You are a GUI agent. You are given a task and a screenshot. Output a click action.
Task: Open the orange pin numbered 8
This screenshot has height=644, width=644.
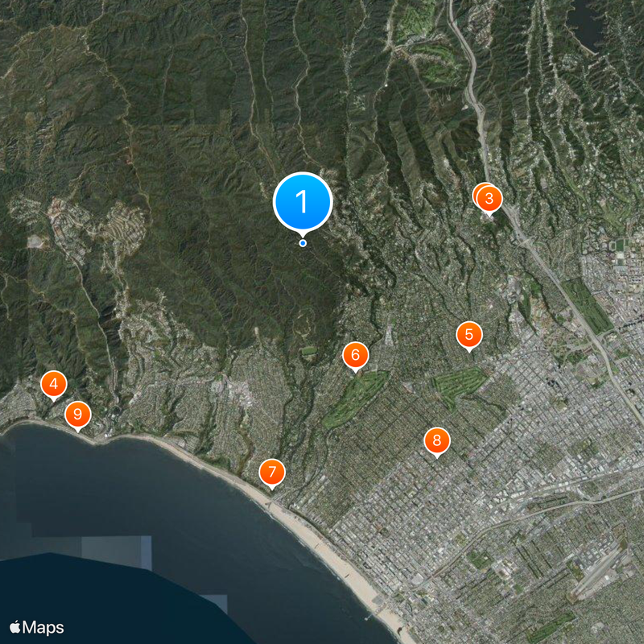click(437, 440)
